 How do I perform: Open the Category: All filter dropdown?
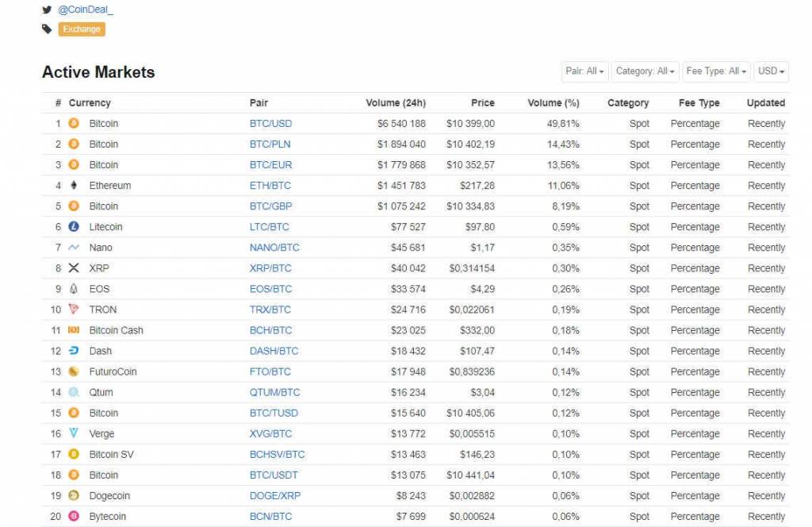[645, 71]
